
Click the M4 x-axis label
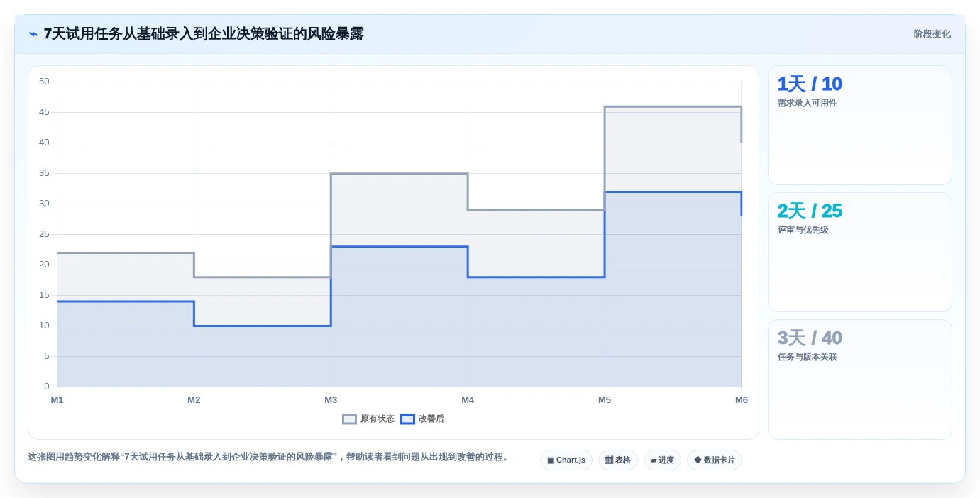468,400
